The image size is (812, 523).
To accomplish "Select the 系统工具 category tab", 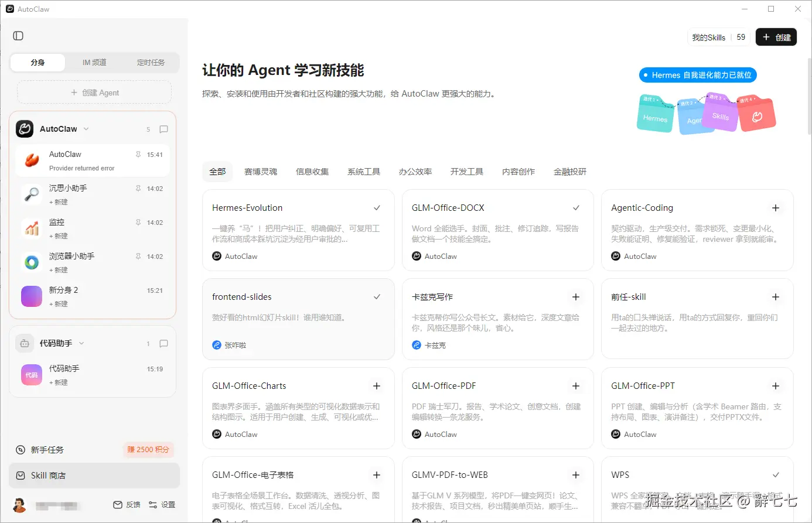I will tap(364, 172).
